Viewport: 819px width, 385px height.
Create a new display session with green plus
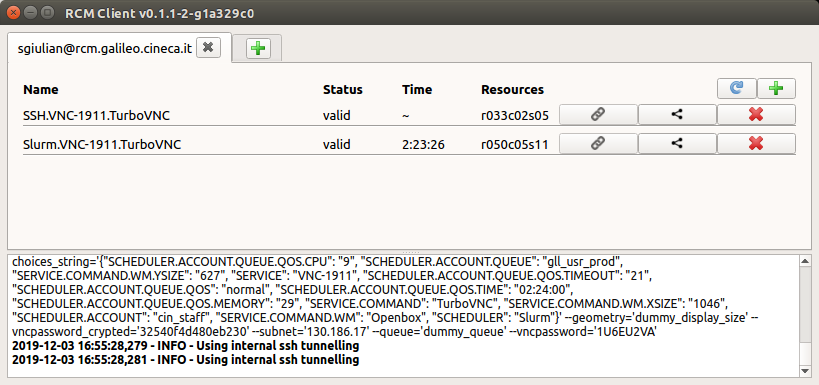[x=776, y=89]
